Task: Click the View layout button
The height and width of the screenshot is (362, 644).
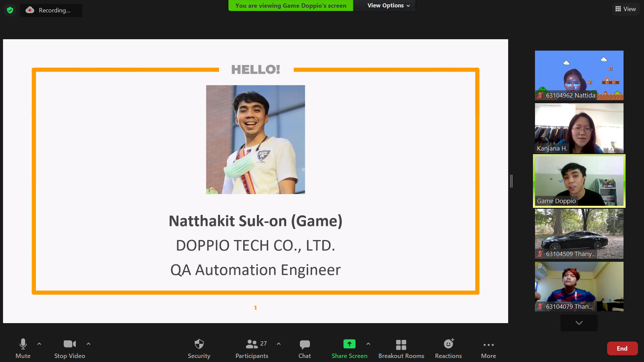Action: click(x=626, y=9)
